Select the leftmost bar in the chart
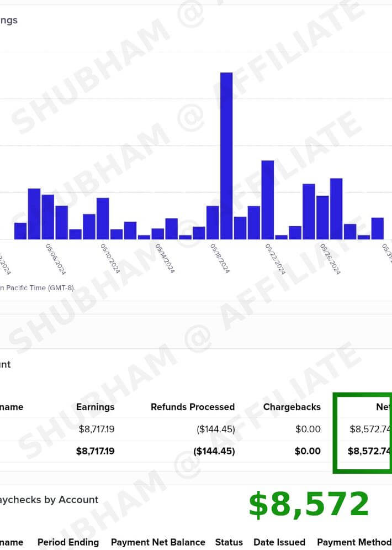Viewport: 392px width, 550px height. pyautogui.click(x=20, y=231)
